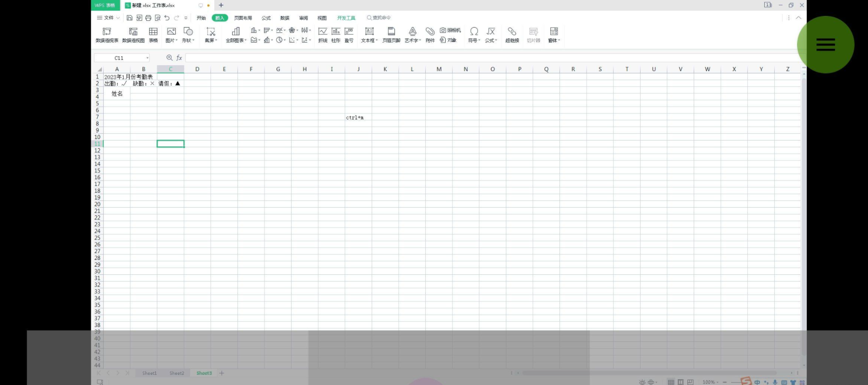Click the 附件 attachment paperclip icon
868x385 pixels.
pos(430,35)
